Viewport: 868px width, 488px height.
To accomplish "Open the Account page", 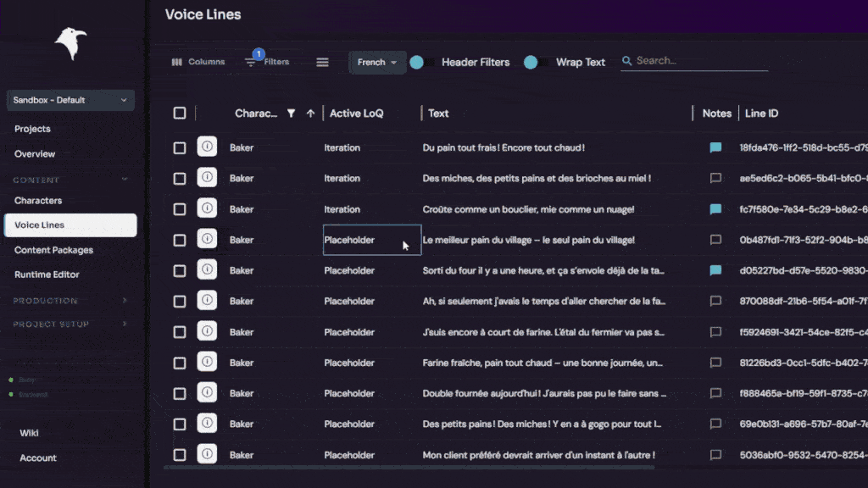I will [37, 458].
